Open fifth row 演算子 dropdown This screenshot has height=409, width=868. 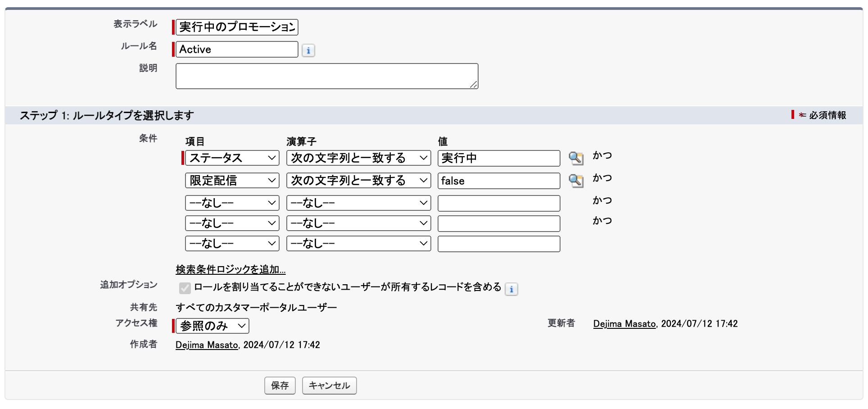(x=359, y=244)
